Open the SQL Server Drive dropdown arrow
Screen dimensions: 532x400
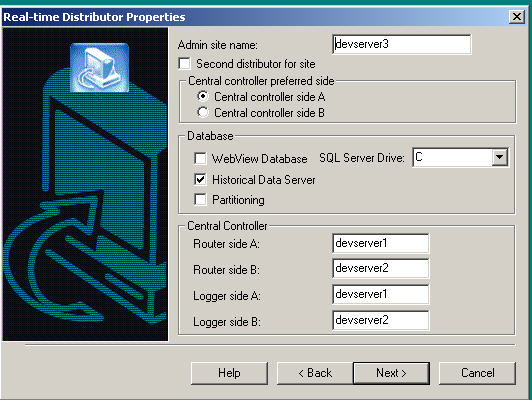499,157
